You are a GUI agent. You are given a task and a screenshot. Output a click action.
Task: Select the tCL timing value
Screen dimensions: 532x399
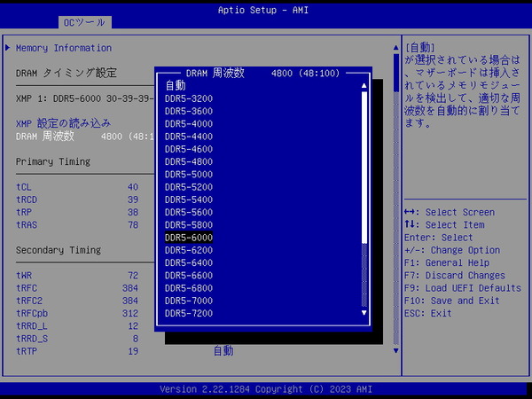point(133,187)
